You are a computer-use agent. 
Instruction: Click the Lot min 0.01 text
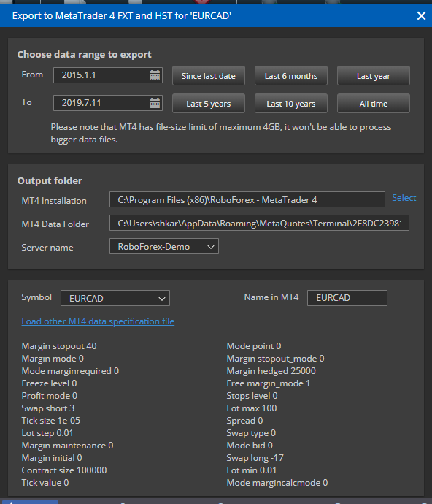click(252, 470)
